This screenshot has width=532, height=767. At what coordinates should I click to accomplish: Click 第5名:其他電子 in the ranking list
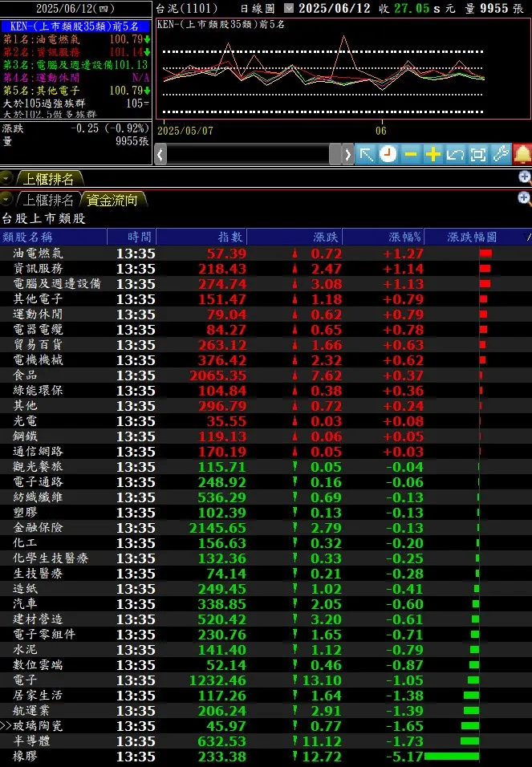click(x=76, y=90)
